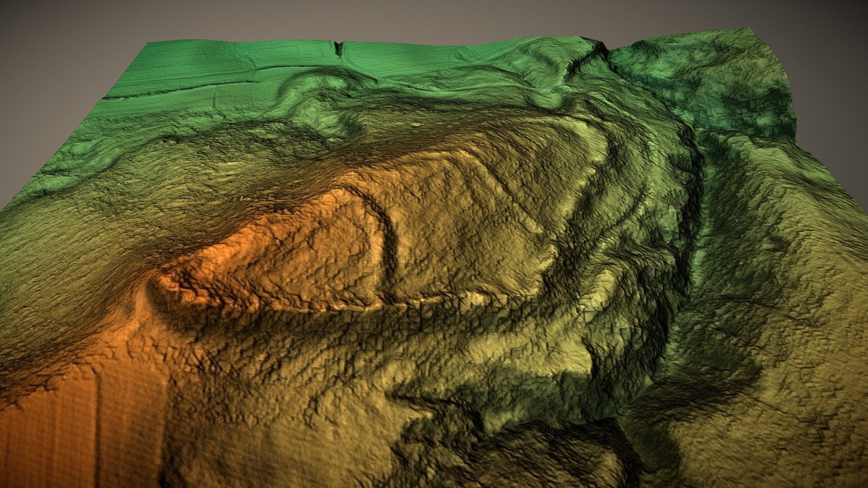Select the smooth striped orange field in the foreground
This screenshot has height=488, width=868.
pos(81,429)
